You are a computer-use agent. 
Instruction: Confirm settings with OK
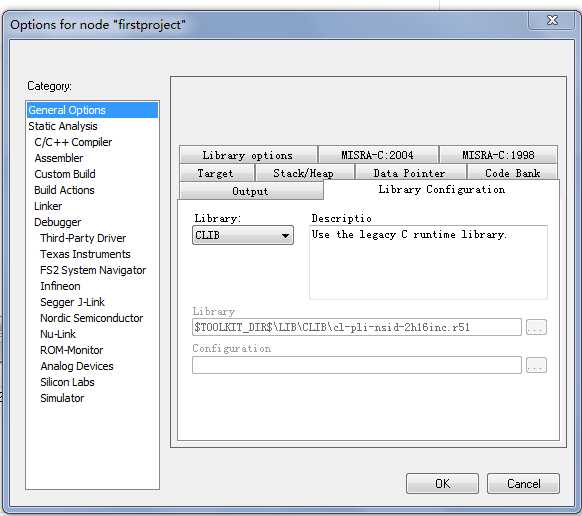click(x=442, y=483)
